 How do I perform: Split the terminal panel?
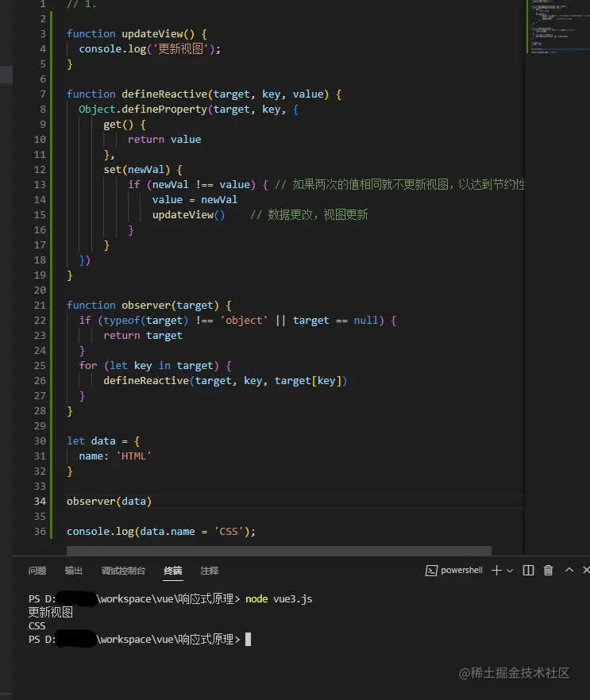tap(528, 571)
